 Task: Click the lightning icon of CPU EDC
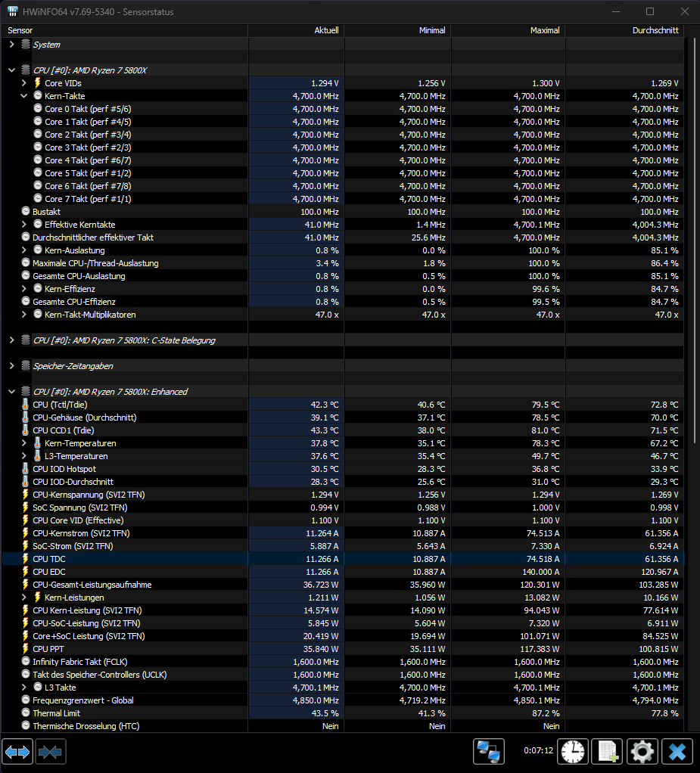click(x=26, y=571)
